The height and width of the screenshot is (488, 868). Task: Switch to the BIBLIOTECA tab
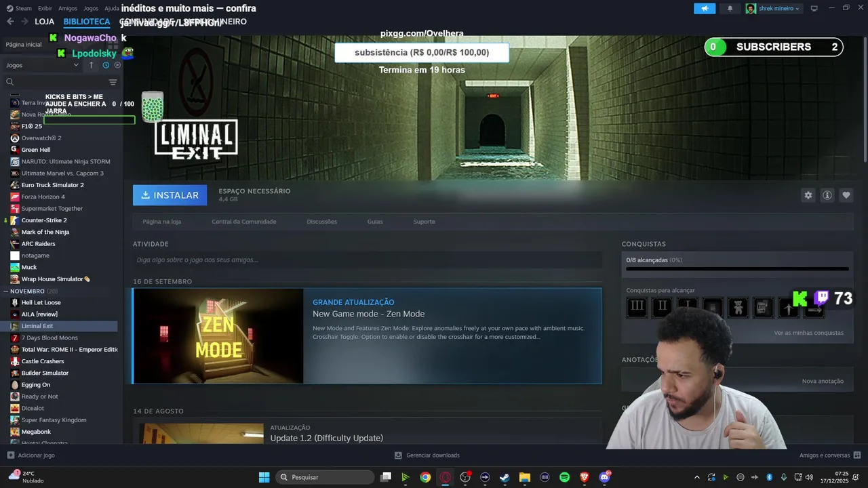tap(87, 22)
